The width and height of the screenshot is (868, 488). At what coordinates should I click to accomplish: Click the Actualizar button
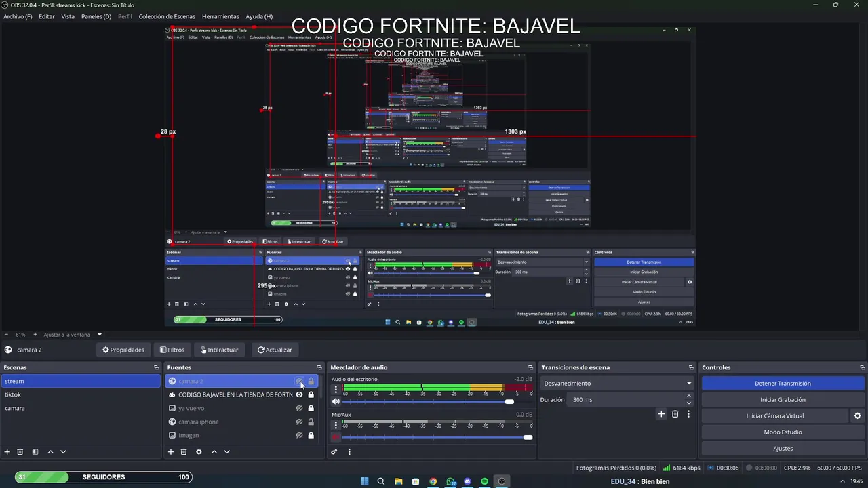click(275, 350)
